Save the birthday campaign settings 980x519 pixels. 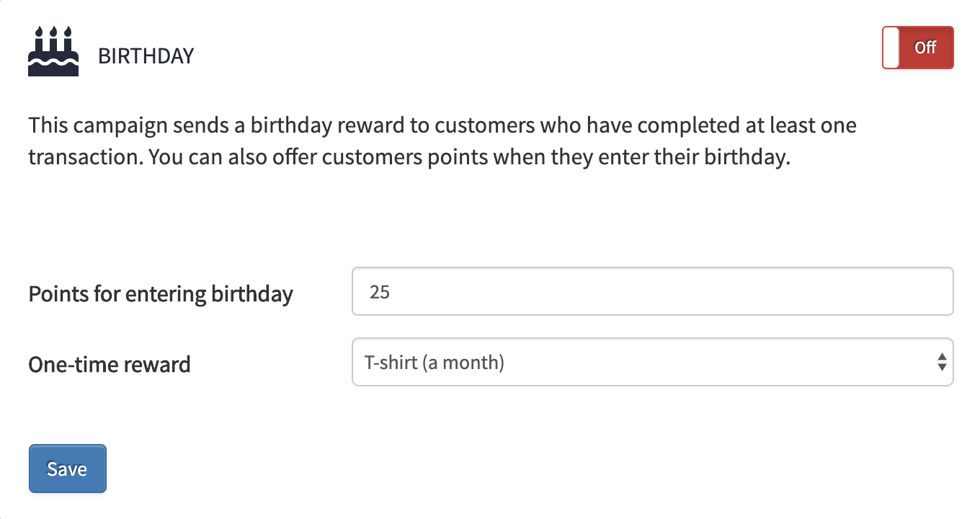point(68,469)
